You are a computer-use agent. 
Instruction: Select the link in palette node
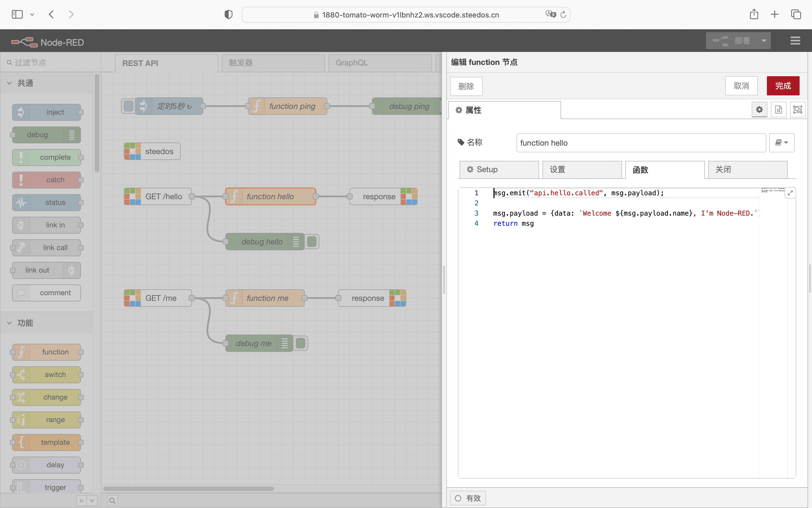(47, 225)
